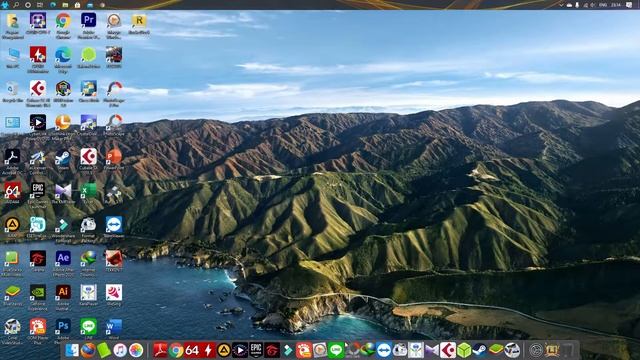Open the Start icon in top bar
Image resolution: width=640 pixels, height=360 pixels.
click(x=4, y=4)
